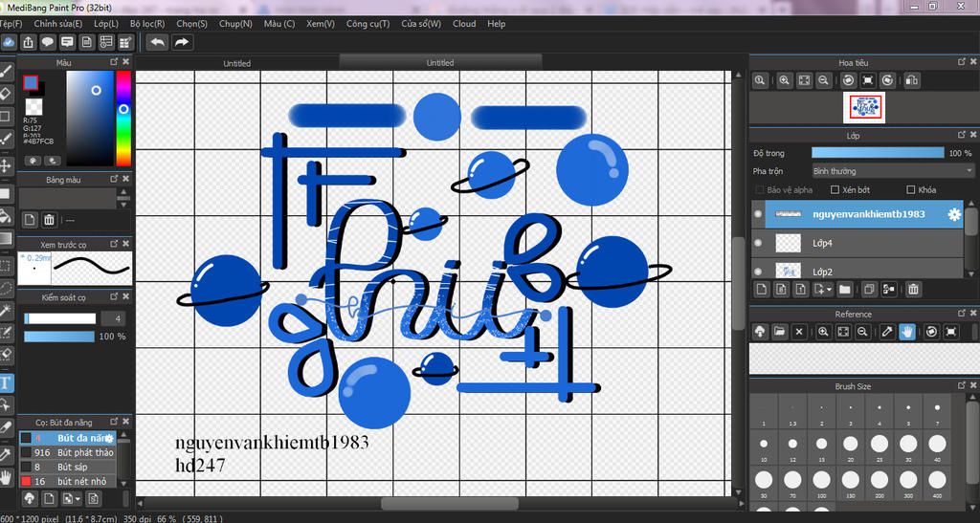Open the Chỉnh sửa(E) menu

click(x=58, y=24)
